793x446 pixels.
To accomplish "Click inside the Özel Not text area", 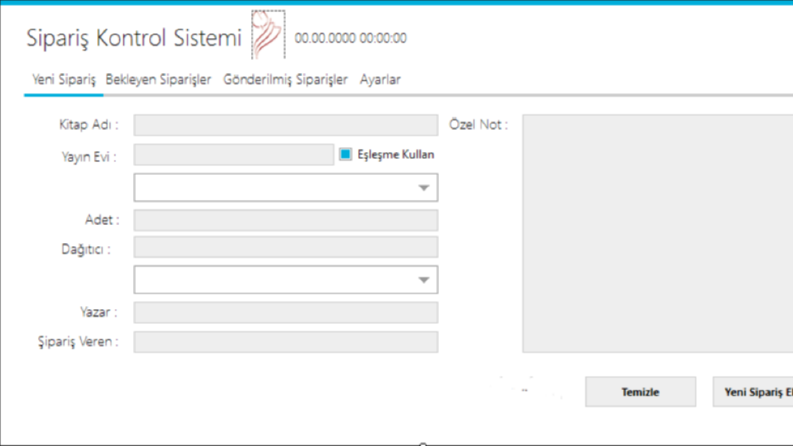I will (x=657, y=233).
